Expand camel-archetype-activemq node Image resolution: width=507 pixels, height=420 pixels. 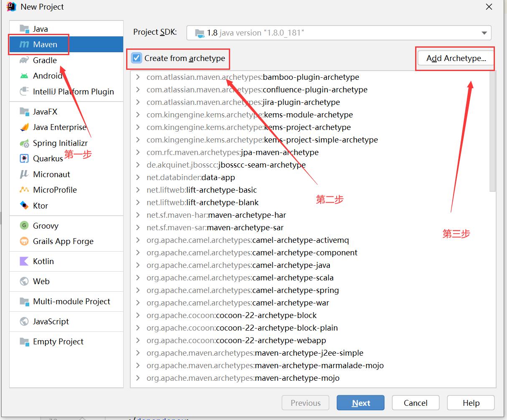(x=138, y=240)
